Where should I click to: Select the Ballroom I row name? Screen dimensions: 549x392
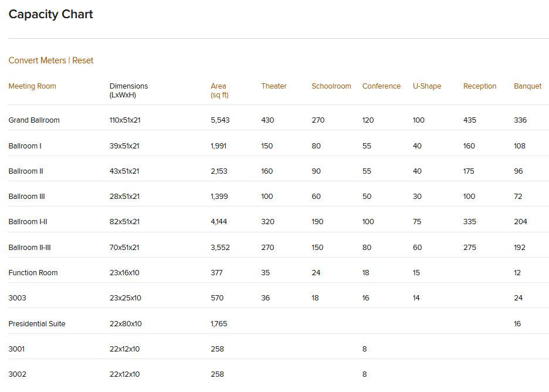(25, 146)
